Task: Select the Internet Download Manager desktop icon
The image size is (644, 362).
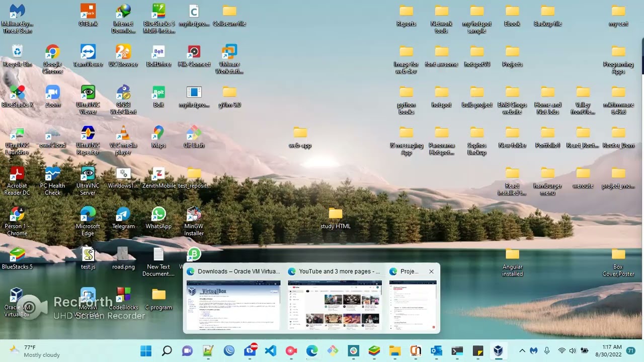Action: point(123,19)
